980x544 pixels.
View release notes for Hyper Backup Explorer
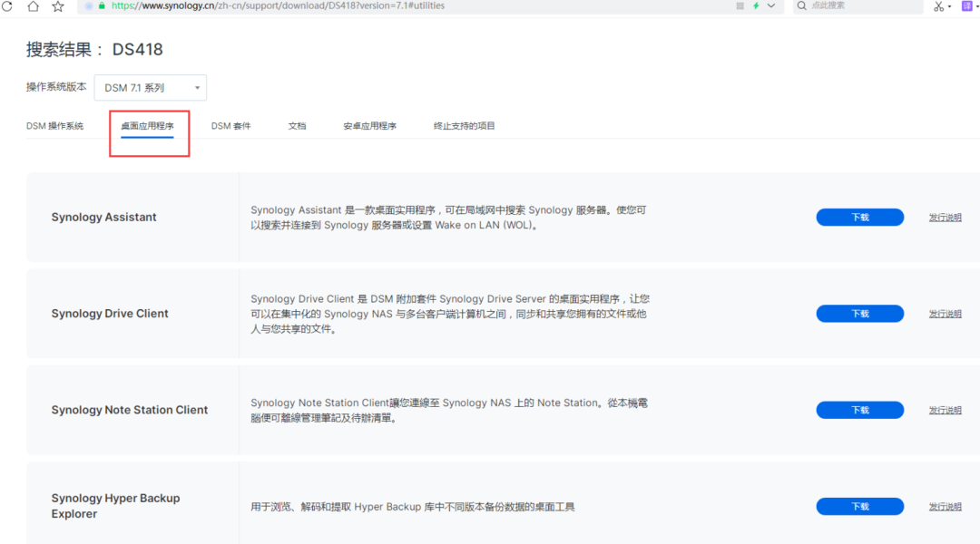[x=945, y=507]
